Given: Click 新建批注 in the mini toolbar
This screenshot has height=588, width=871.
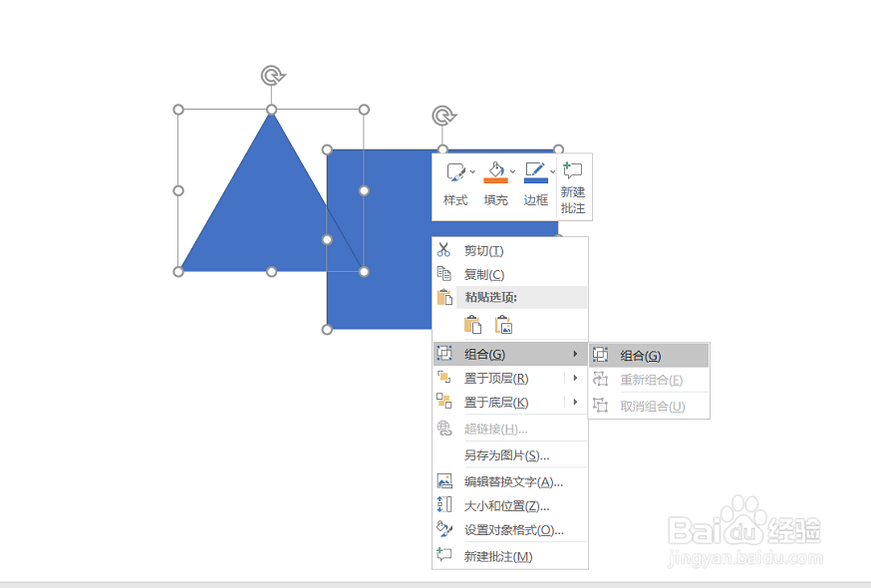Looking at the screenshot, I should pyautogui.click(x=573, y=187).
